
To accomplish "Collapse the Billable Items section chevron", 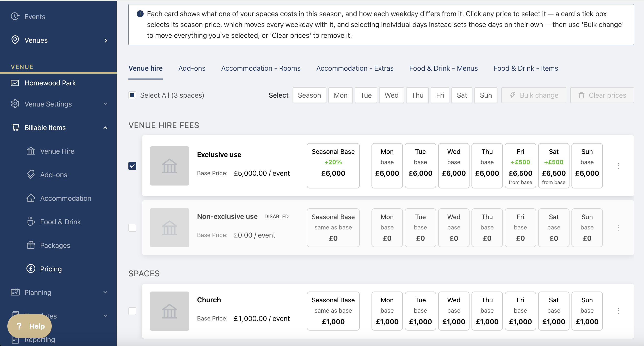I will 106,127.
